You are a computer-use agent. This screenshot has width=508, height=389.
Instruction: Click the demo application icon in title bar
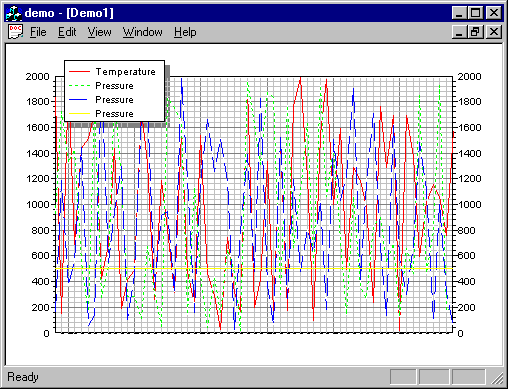(14, 13)
